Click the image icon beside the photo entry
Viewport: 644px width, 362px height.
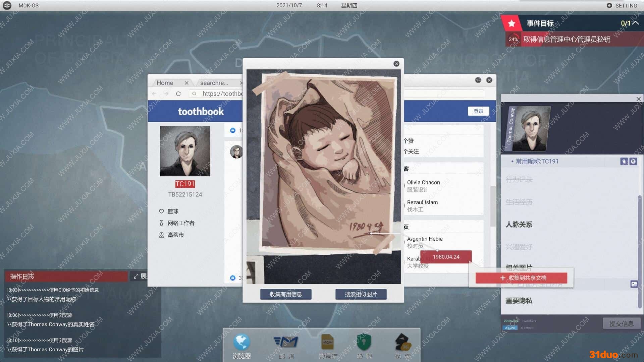634,284
